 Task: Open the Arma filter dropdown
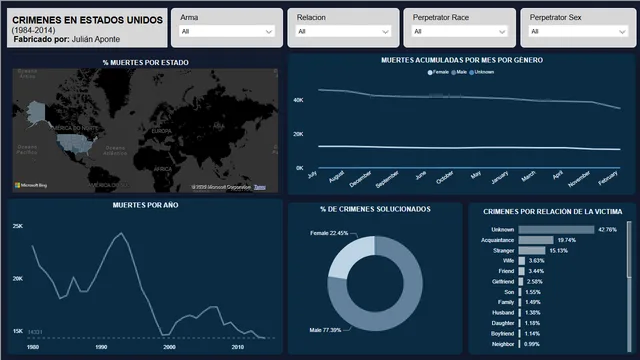tap(227, 31)
